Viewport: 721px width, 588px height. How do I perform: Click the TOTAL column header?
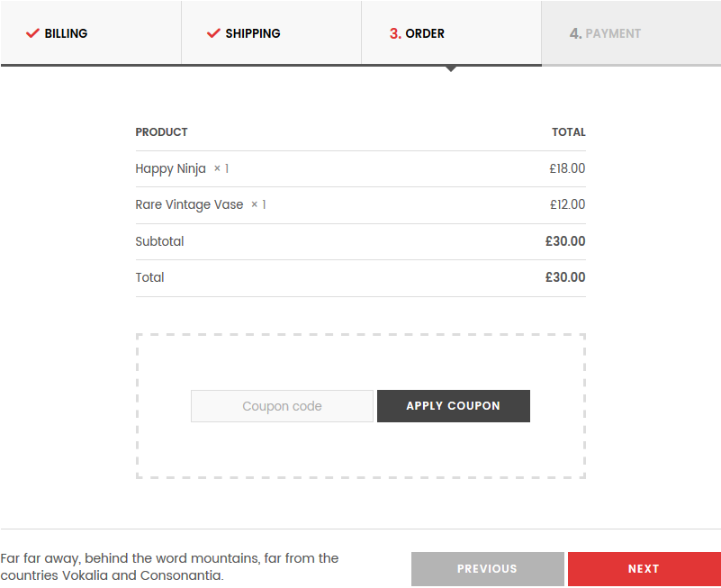tap(569, 132)
